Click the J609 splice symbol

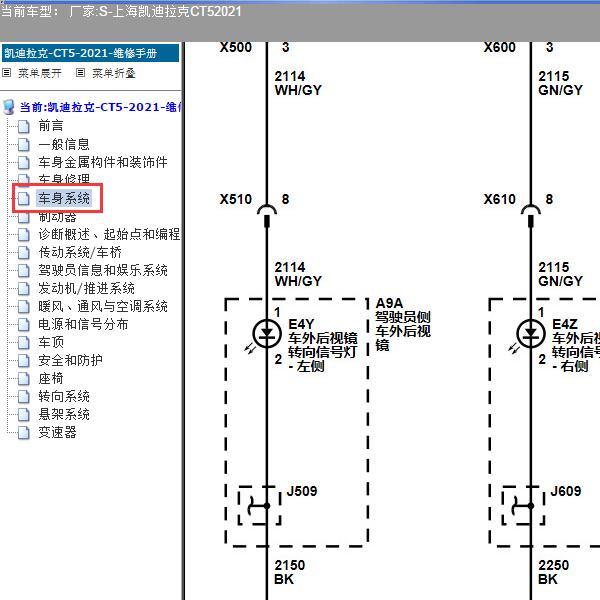coord(523,506)
